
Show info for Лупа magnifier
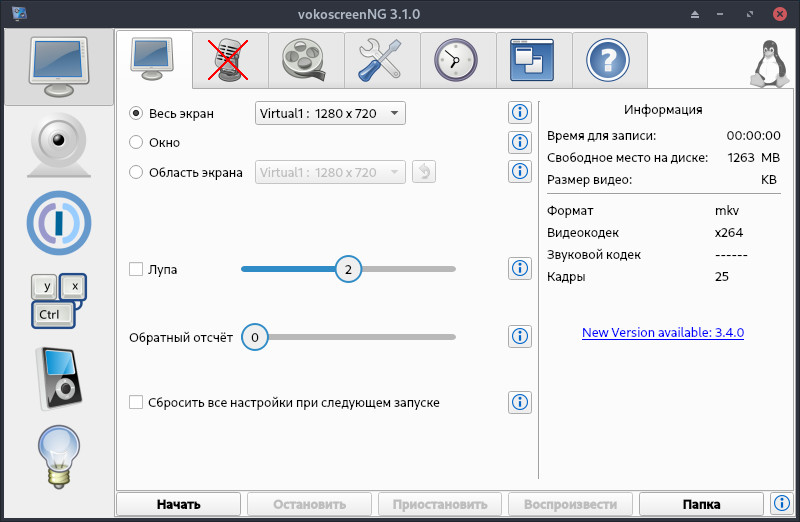[x=520, y=268]
